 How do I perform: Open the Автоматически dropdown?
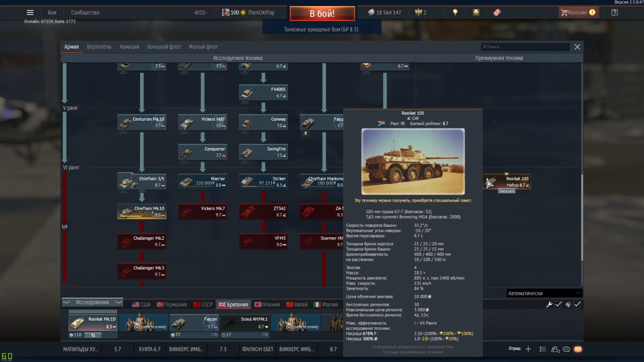[544, 293]
